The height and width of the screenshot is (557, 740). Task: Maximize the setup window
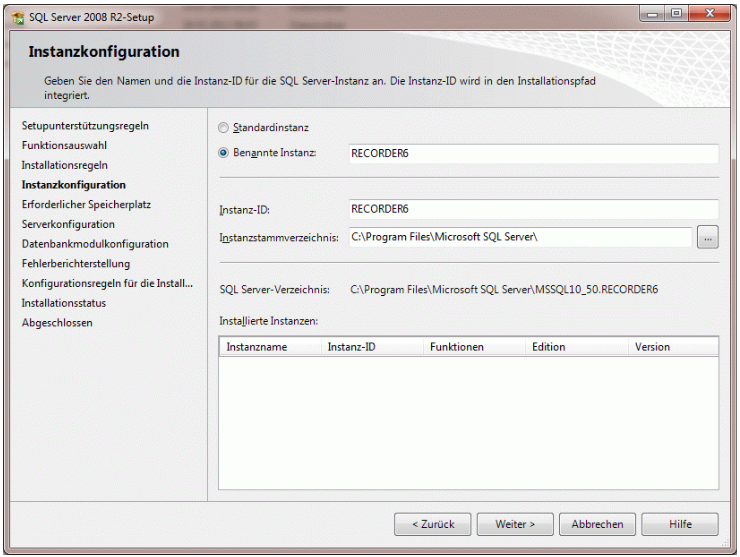click(x=677, y=14)
